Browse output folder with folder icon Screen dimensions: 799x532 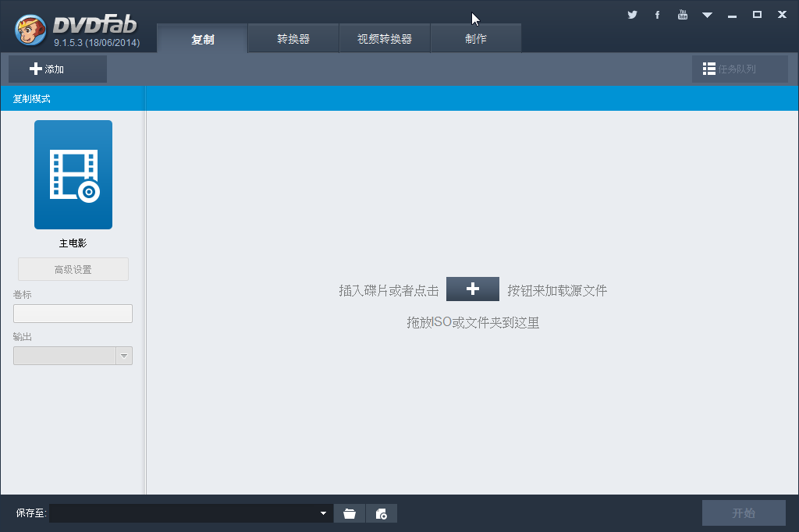tap(350, 513)
